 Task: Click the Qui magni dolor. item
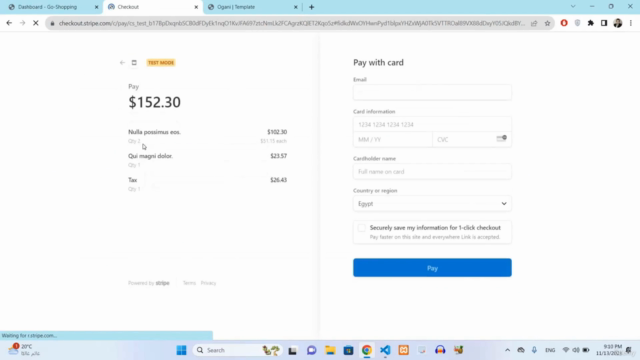(150, 156)
